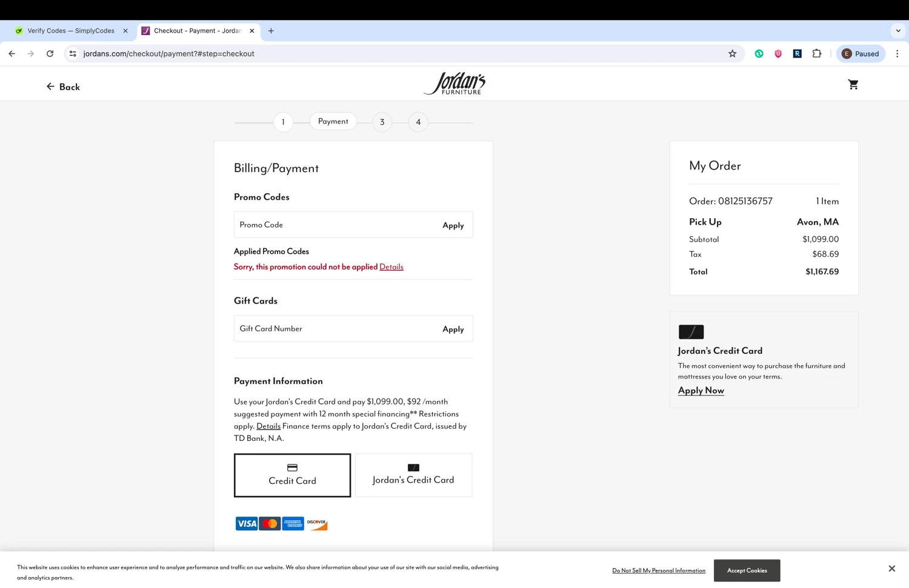Open the Jordan's Furniture logo home
The image size is (909, 588).
454,84
